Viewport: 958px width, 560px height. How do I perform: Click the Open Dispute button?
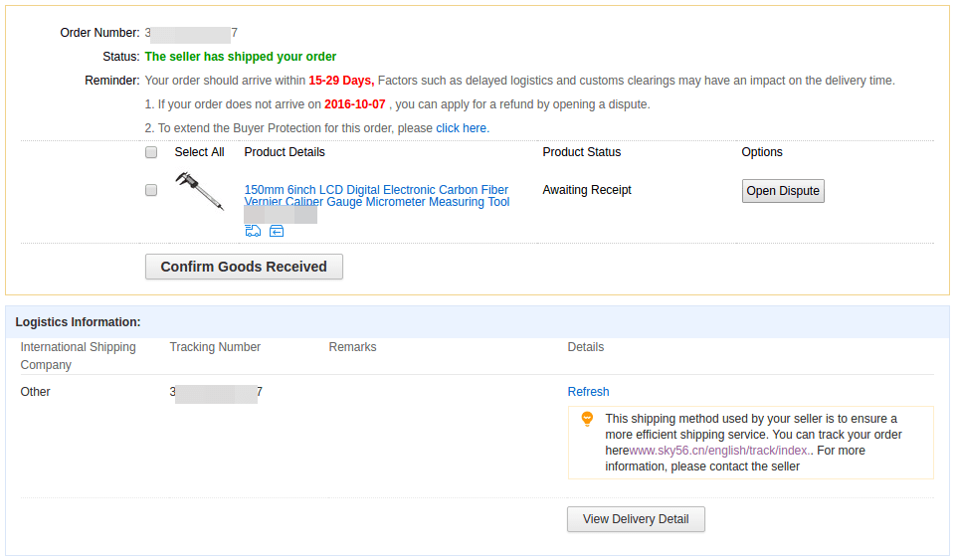(x=783, y=191)
